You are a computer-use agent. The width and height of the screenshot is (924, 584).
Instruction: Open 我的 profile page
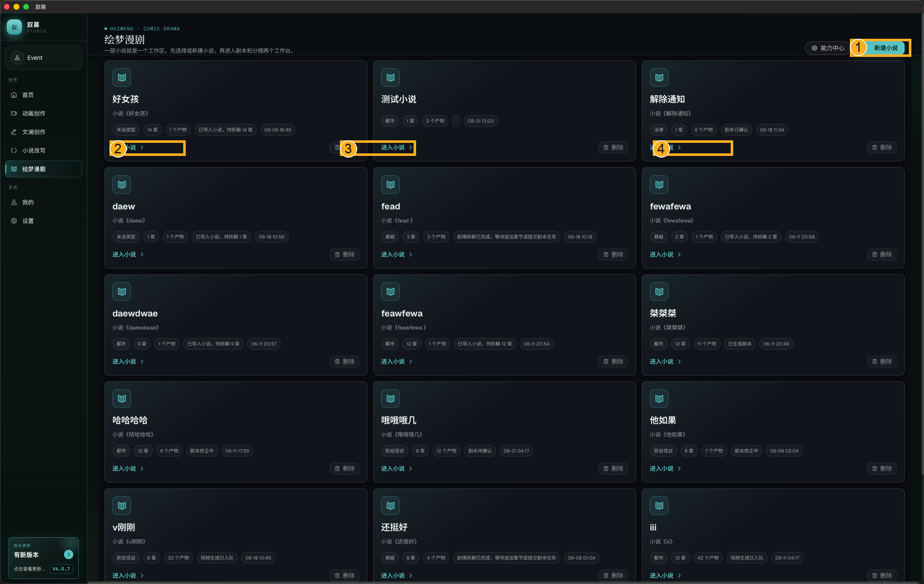(43, 202)
